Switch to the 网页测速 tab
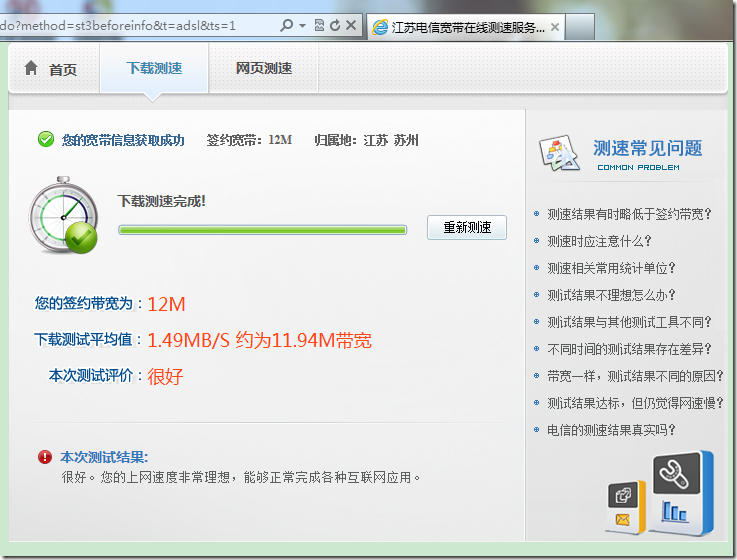Image resolution: width=737 pixels, height=560 pixels. click(x=264, y=69)
